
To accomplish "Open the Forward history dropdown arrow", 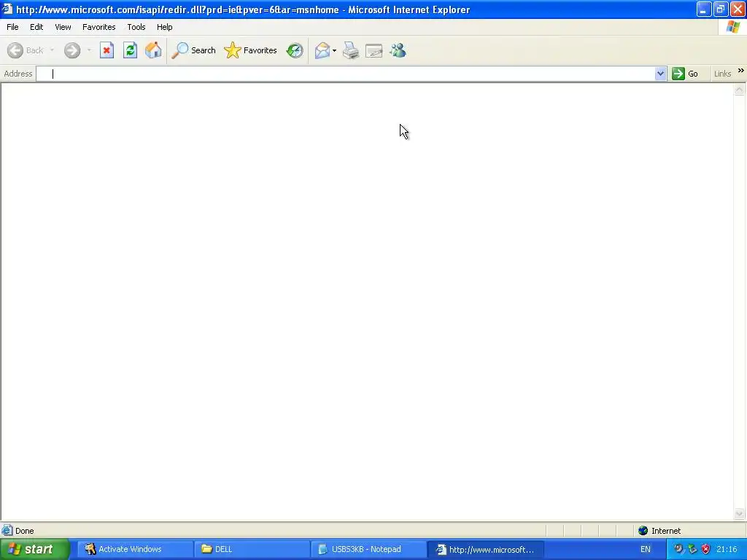I will pos(89,50).
